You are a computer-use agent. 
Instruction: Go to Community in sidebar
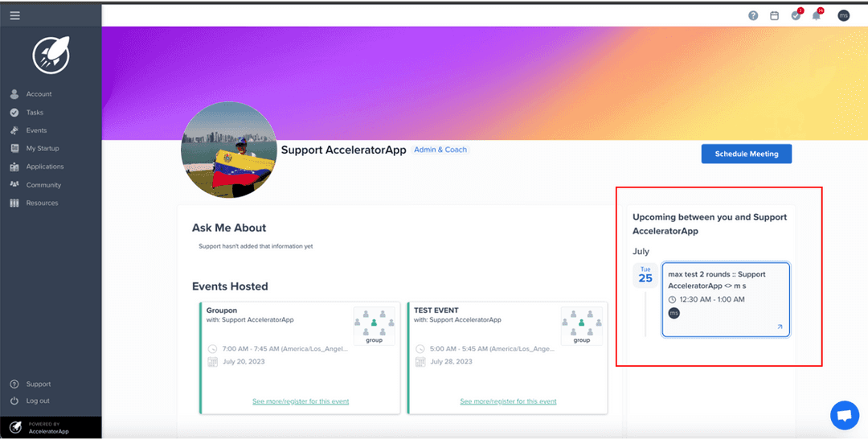[43, 185]
